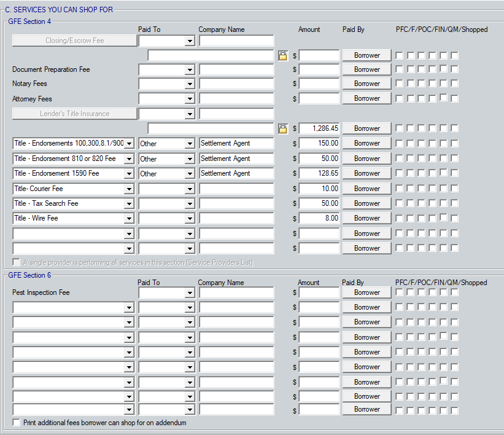This screenshot has width=504, height=435.
Task: Click Borrower button for Title - Wire Fee
Action: (x=366, y=218)
